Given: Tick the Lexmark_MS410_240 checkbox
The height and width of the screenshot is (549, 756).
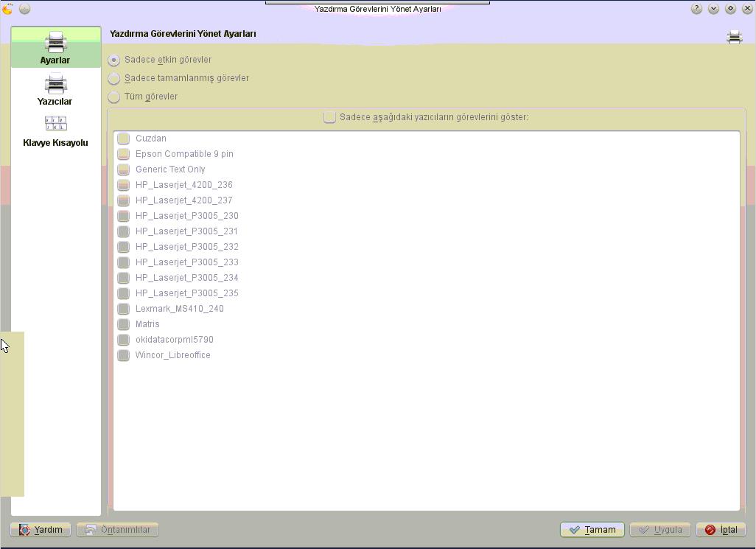Looking at the screenshot, I should click(x=124, y=309).
